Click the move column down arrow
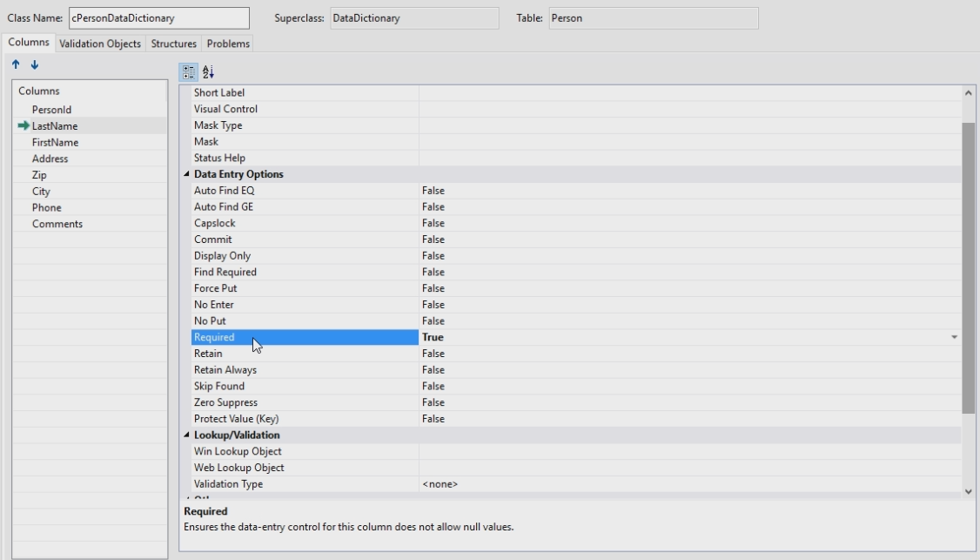The image size is (980, 560). click(35, 65)
